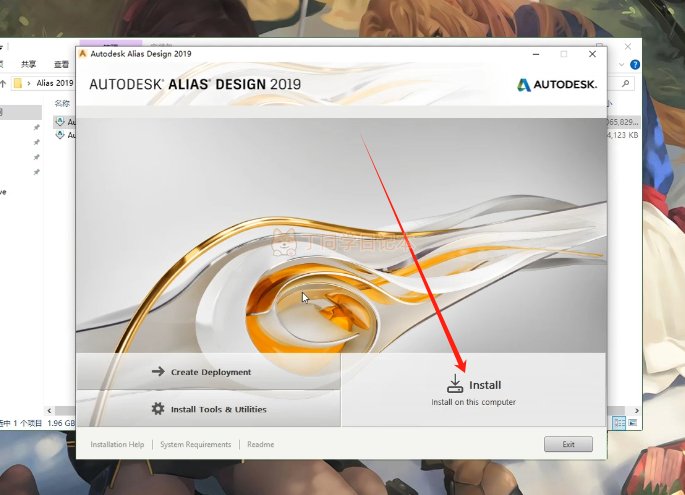The image size is (685, 495).
Task: Click the gear icon beside Install Tools
Action: (x=158, y=409)
